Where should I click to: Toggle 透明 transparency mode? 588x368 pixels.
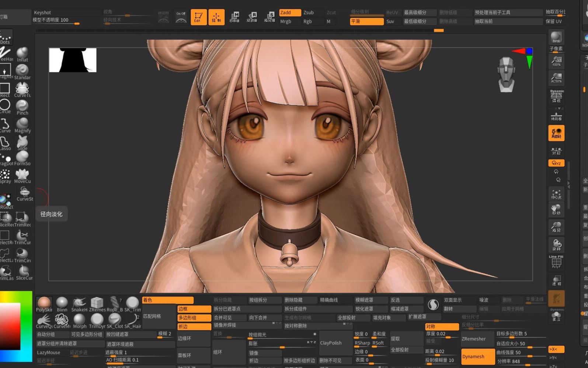(556, 281)
